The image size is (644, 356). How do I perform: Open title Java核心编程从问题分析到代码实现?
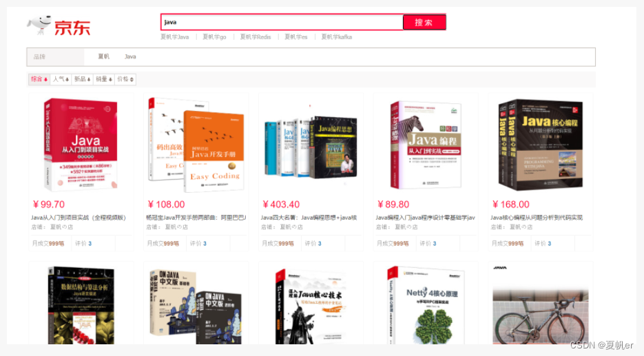pyautogui.click(x=537, y=218)
